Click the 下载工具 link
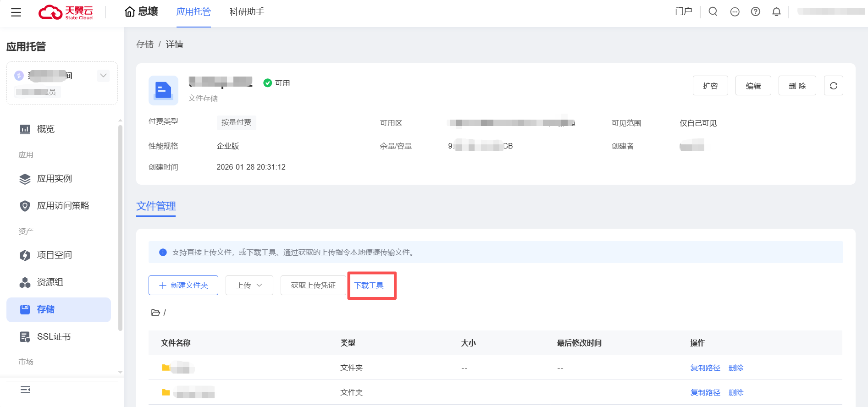 click(x=369, y=286)
